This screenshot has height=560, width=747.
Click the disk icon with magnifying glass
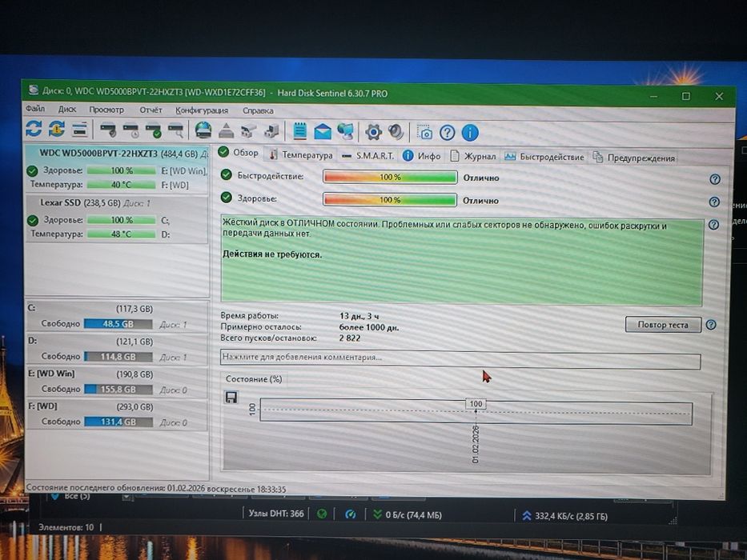pyautogui.click(x=176, y=130)
